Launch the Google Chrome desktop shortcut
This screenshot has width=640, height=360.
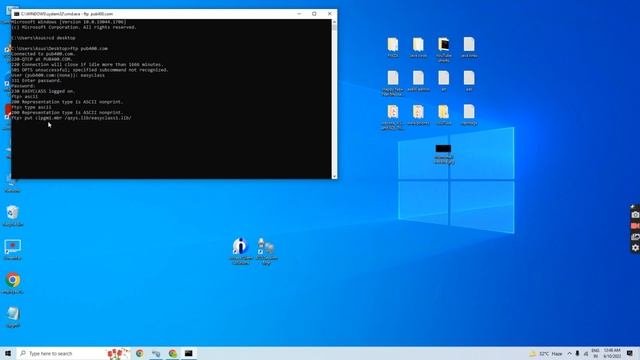click(13, 282)
